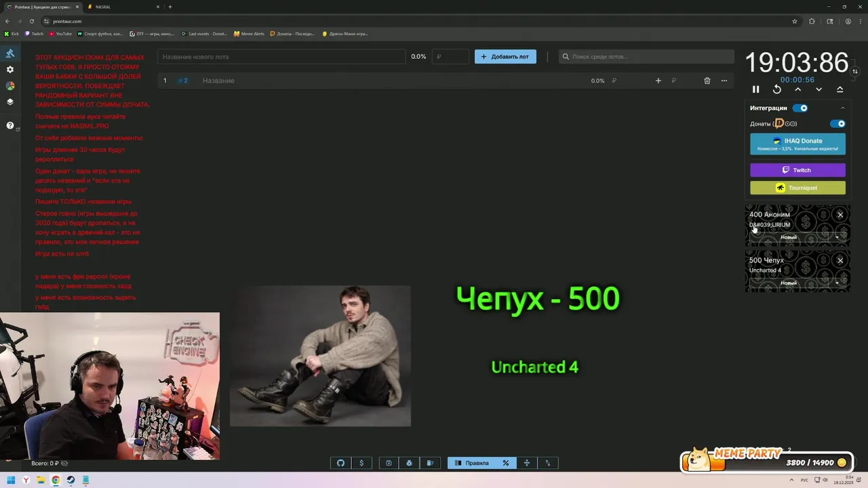
Task: Bookmark this page with star icon
Action: (795, 21)
